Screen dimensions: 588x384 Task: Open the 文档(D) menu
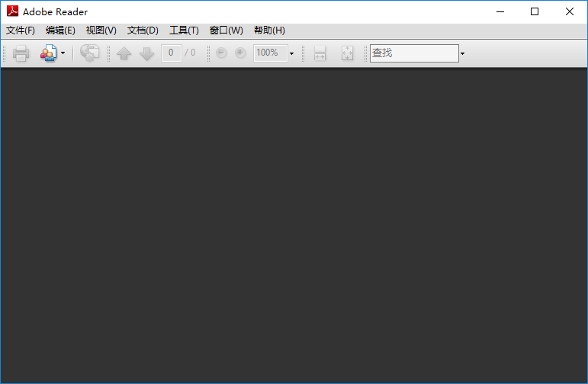(x=143, y=30)
